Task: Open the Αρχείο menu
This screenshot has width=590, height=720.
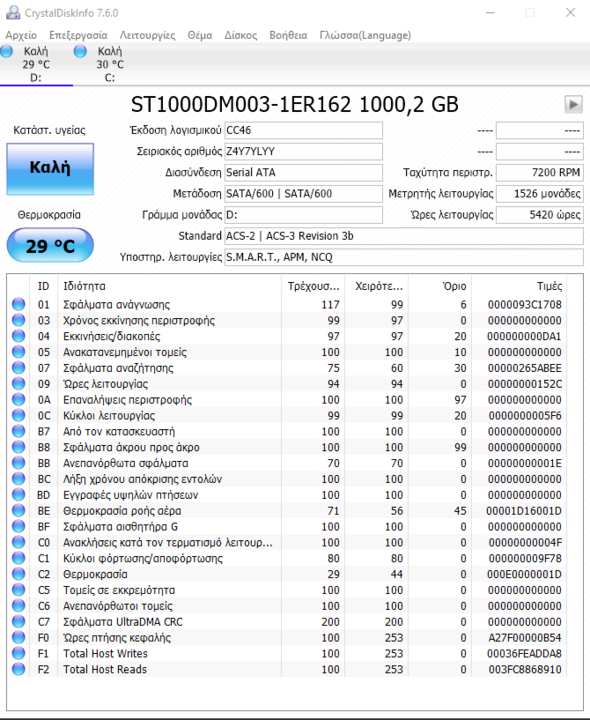Action: [21, 35]
